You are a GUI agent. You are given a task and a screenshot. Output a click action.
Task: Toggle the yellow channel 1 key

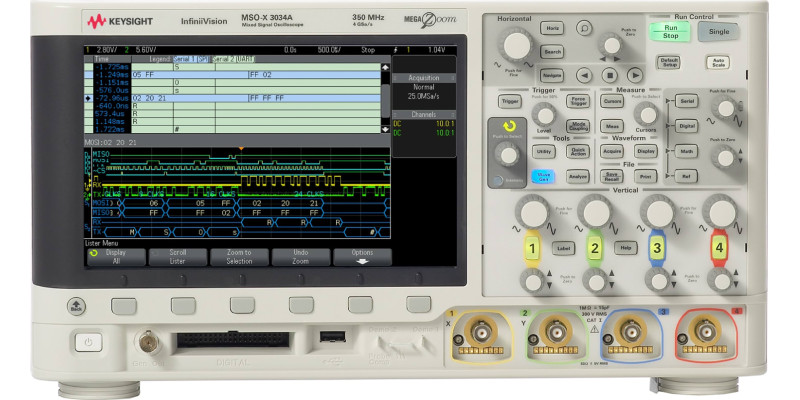pos(532,248)
